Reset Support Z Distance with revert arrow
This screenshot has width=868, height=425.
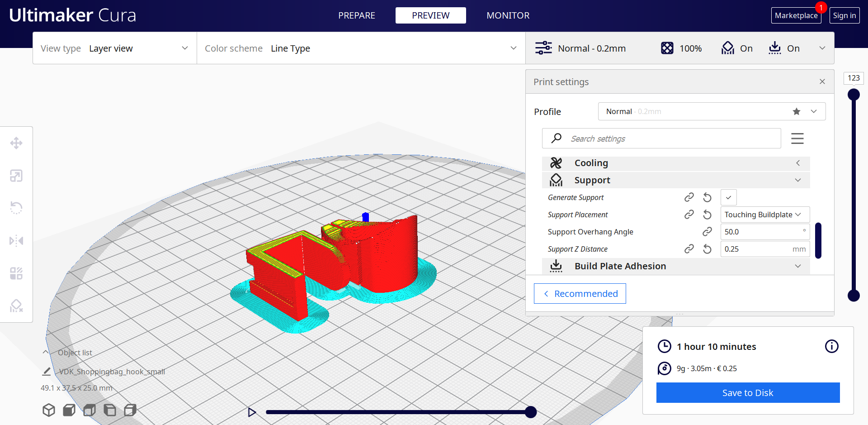coord(708,249)
